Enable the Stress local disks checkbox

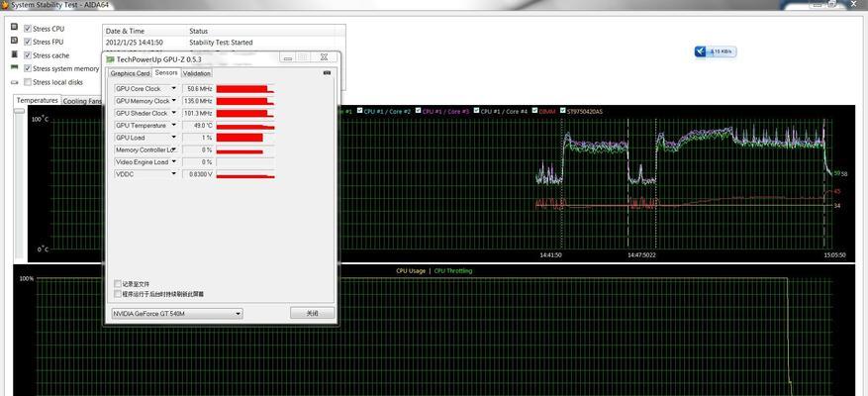(x=28, y=82)
